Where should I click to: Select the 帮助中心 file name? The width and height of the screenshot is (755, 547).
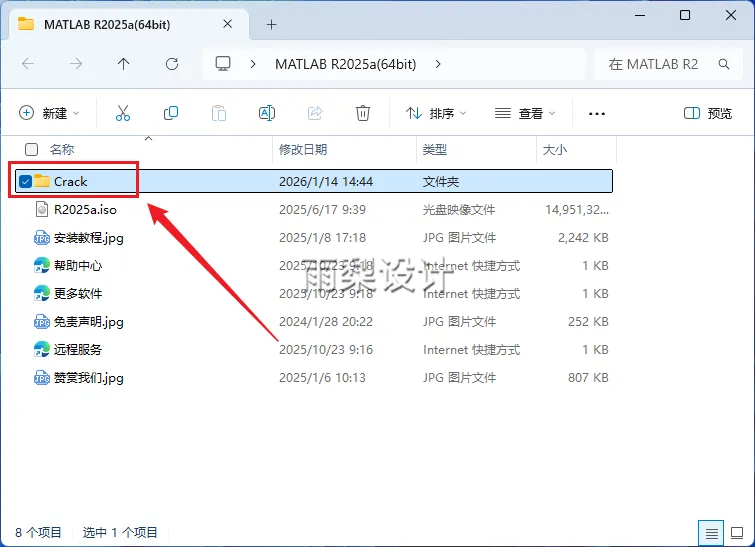click(x=78, y=265)
